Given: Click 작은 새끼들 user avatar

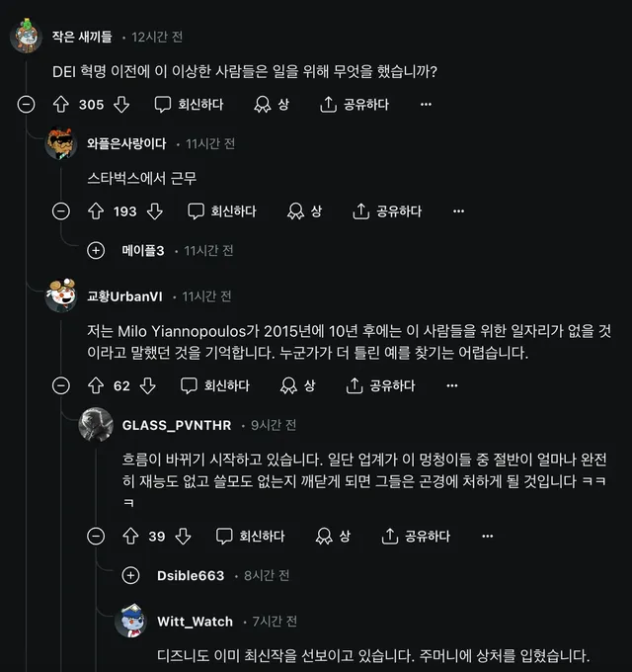Looking at the screenshot, I should pos(26,37).
